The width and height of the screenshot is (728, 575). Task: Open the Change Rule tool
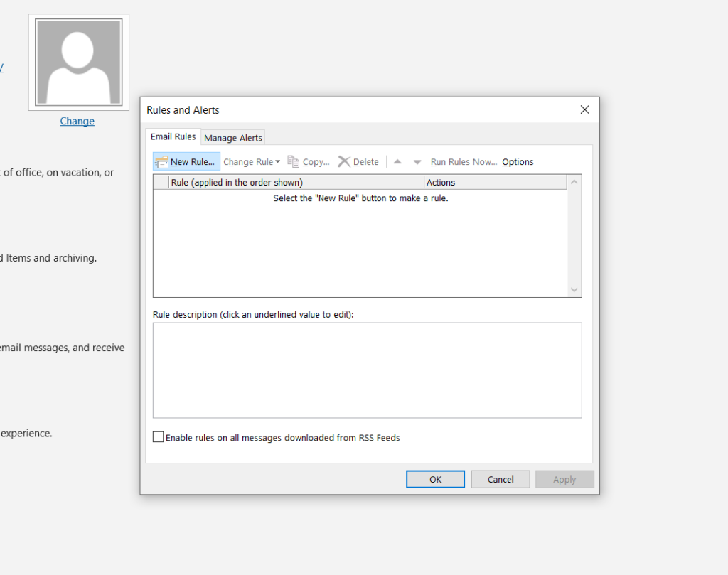coord(247,161)
